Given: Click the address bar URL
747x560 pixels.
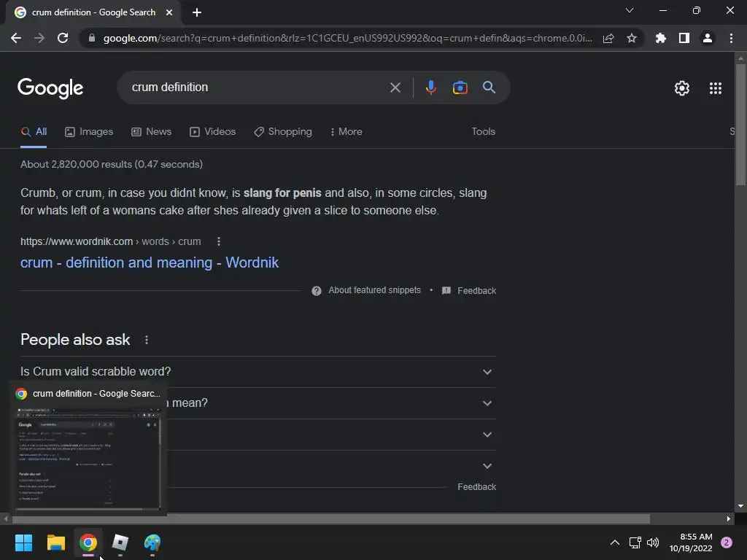Looking at the screenshot, I should [x=348, y=38].
